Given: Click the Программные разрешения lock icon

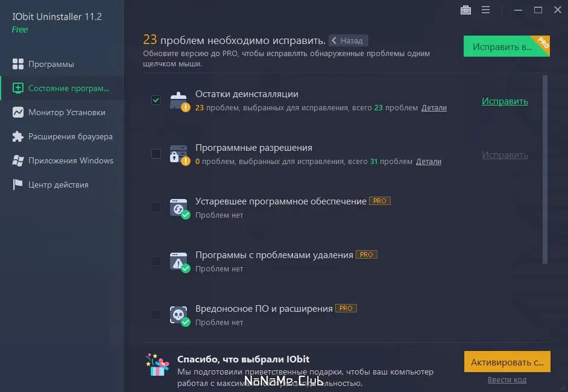Looking at the screenshot, I should point(180,155).
